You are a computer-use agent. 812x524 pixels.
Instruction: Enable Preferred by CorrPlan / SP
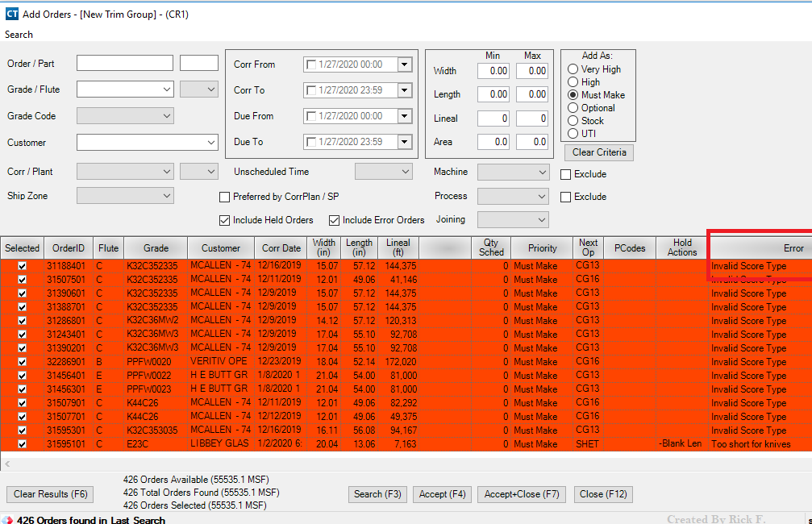click(223, 197)
